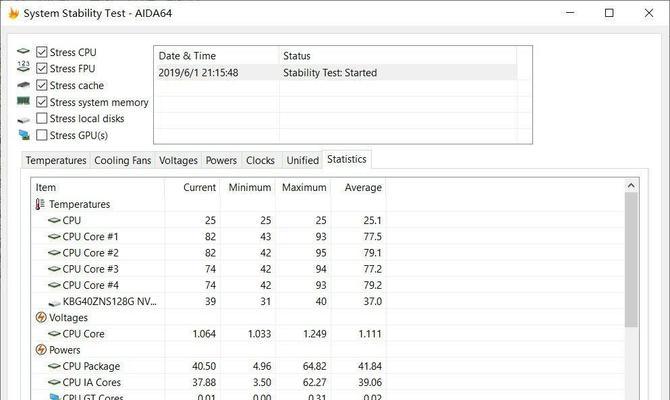The width and height of the screenshot is (670, 400).
Task: Select the KBG40ZNS128G NV... row label
Action: pos(109,302)
